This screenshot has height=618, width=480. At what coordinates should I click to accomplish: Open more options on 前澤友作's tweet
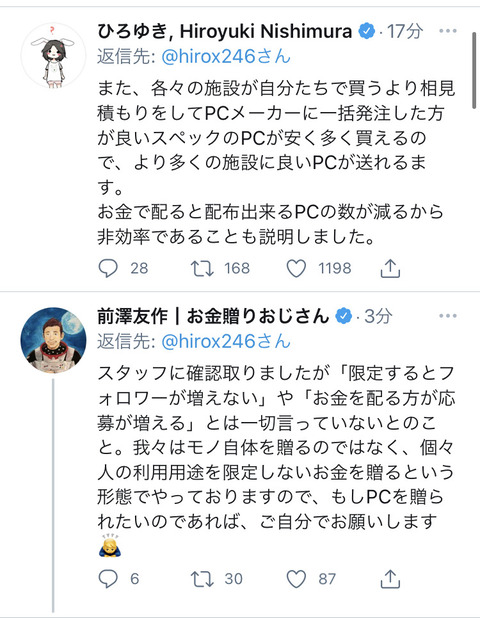(448, 316)
